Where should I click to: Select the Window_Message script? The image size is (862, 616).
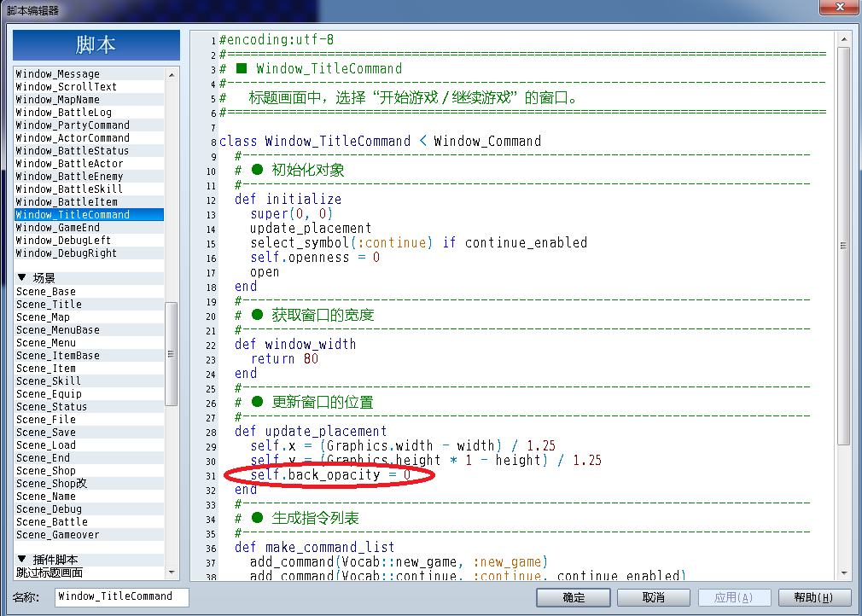point(89,73)
